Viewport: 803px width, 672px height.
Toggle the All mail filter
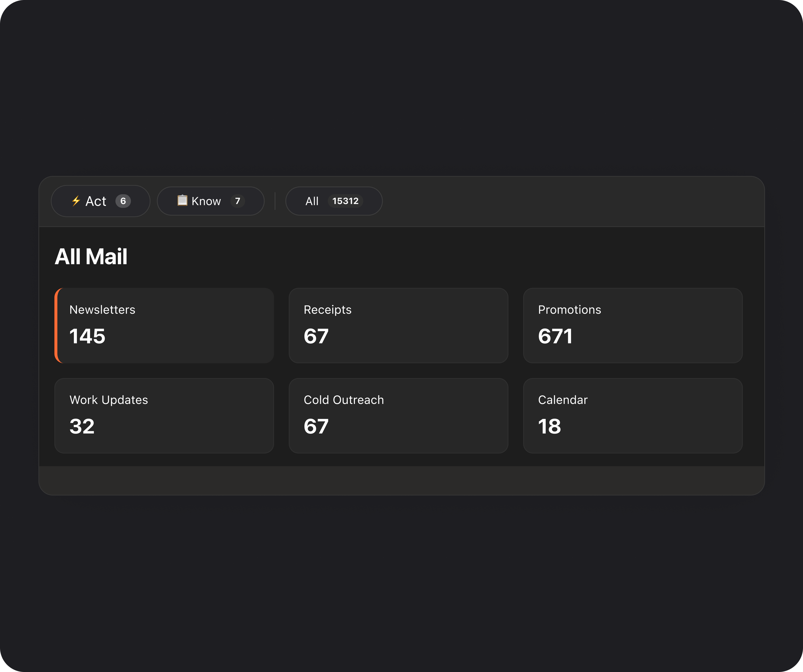pyautogui.click(x=334, y=201)
